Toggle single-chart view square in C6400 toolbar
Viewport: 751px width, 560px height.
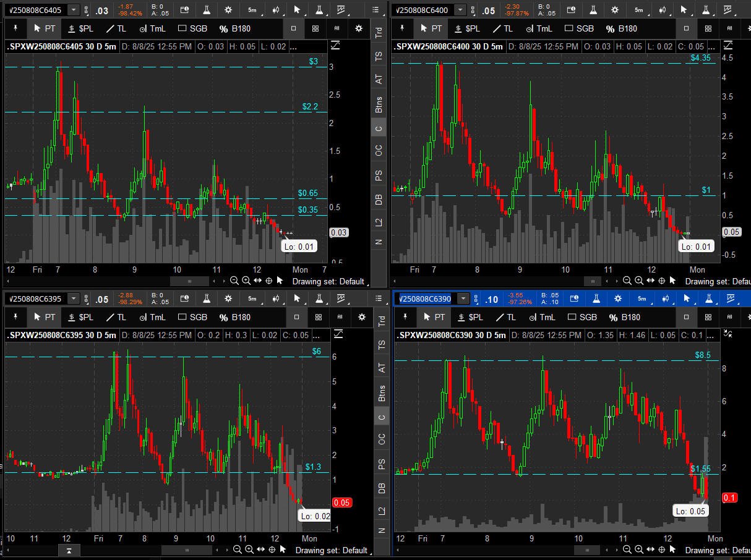pyautogui.click(x=686, y=28)
